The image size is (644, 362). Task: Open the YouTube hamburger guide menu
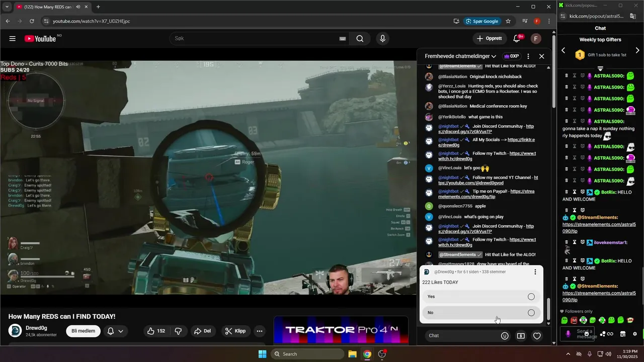(x=13, y=39)
